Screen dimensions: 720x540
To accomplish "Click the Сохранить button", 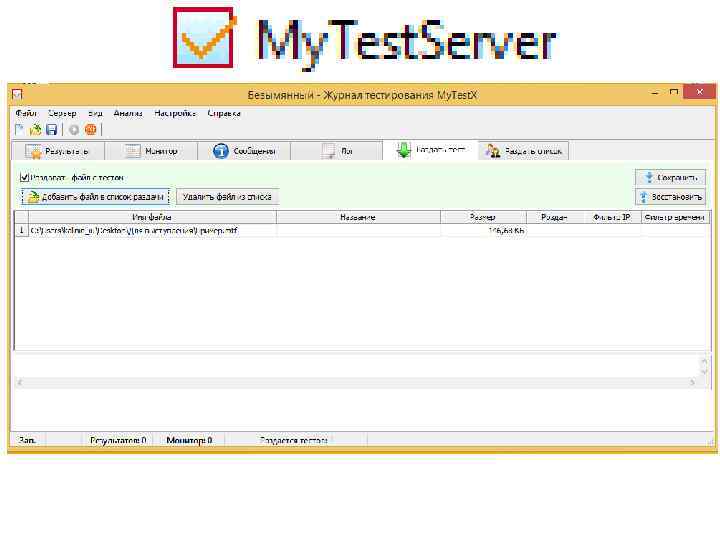I will [x=670, y=177].
